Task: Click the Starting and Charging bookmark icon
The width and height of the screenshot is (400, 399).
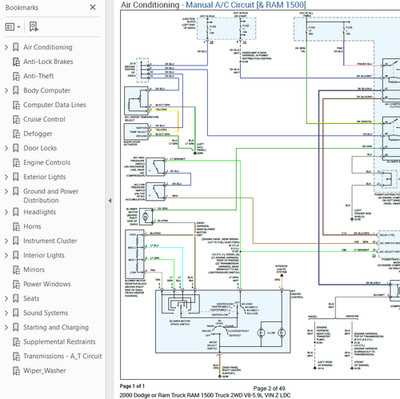Action: tap(16, 327)
